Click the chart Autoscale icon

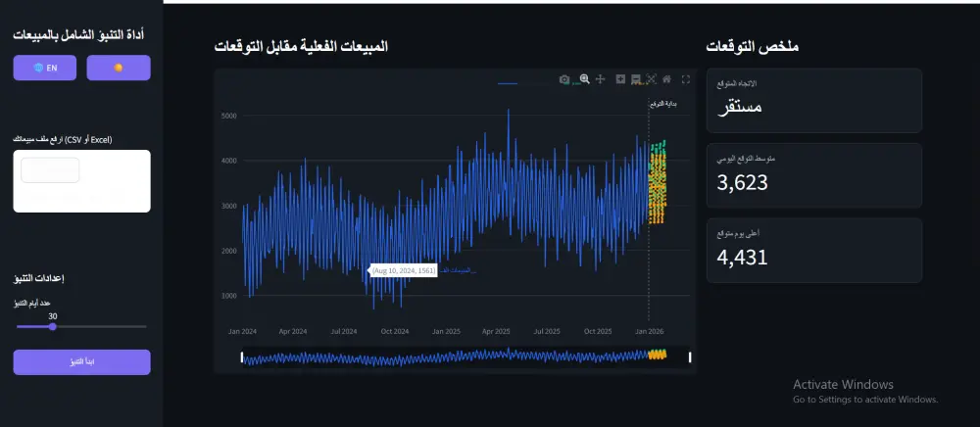coord(652,79)
